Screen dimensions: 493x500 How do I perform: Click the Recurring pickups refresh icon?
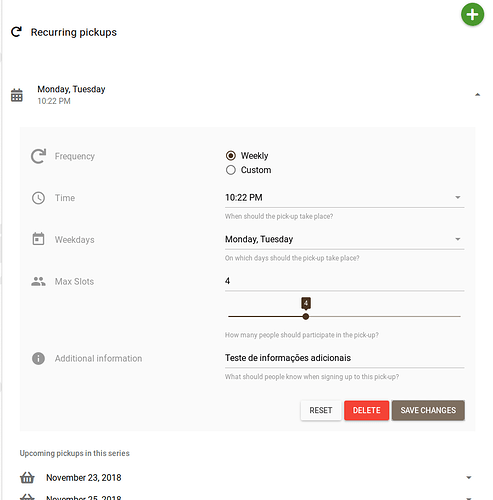tap(16, 32)
